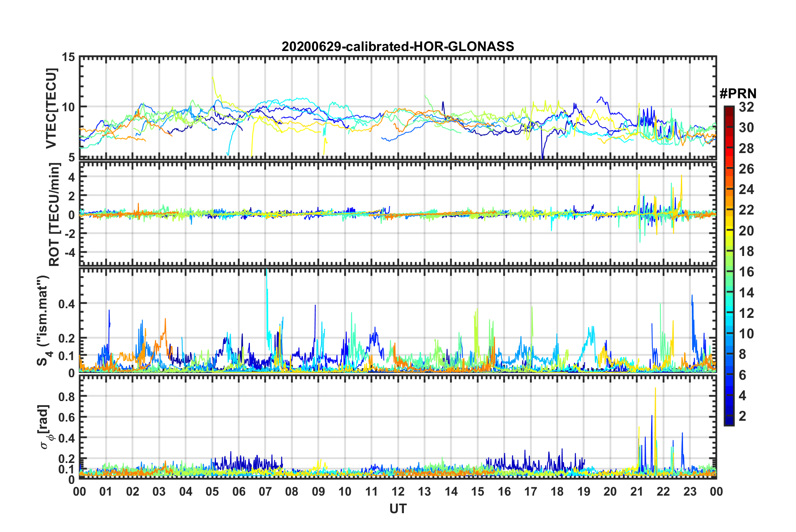Click colorbar tick label 10

point(746,334)
